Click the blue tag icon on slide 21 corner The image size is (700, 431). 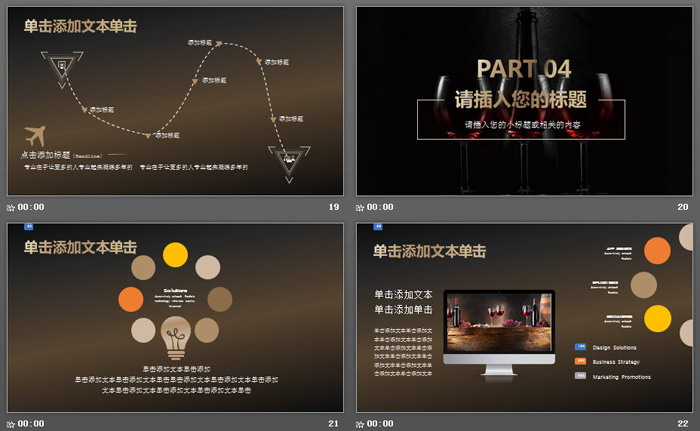pos(29,227)
